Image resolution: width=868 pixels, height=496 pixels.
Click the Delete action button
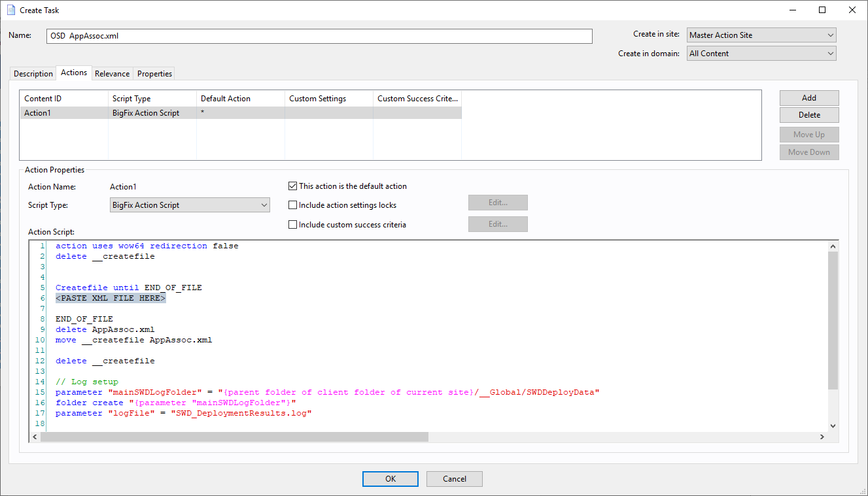point(809,115)
